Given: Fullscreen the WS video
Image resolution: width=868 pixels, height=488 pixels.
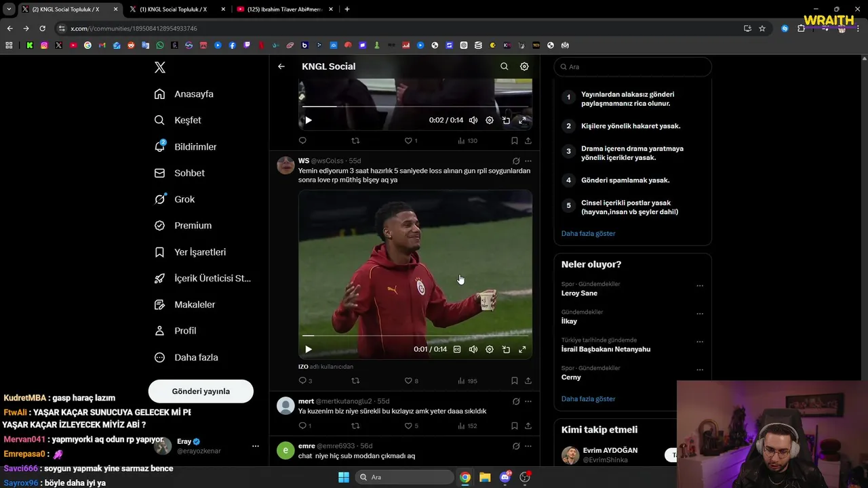Looking at the screenshot, I should tap(522, 349).
